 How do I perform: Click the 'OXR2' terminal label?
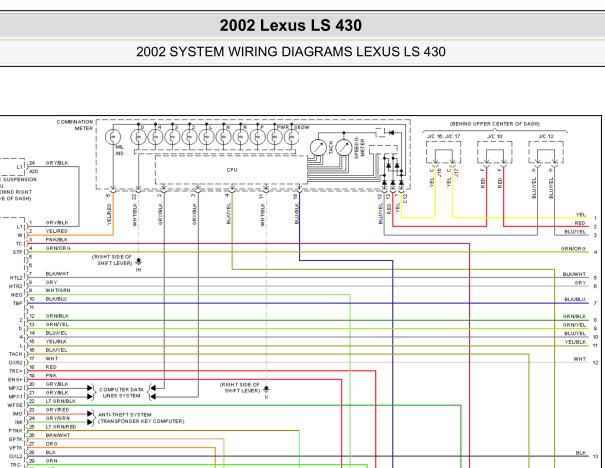16,363
